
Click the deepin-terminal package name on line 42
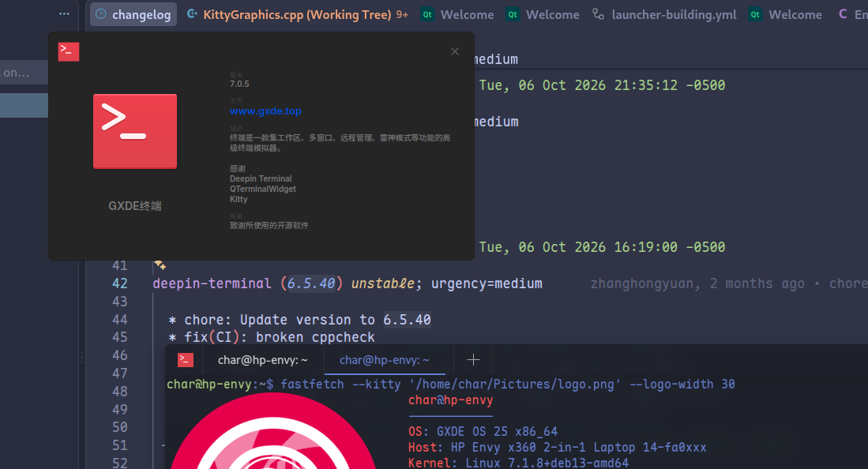tap(212, 283)
